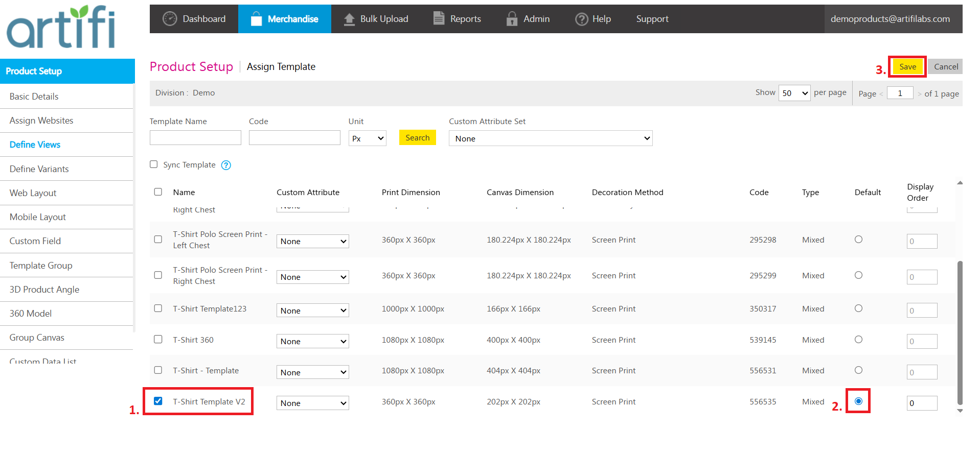The height and width of the screenshot is (454, 980).
Task: Edit Display Order for T-Shirt Template V2
Action: [922, 403]
